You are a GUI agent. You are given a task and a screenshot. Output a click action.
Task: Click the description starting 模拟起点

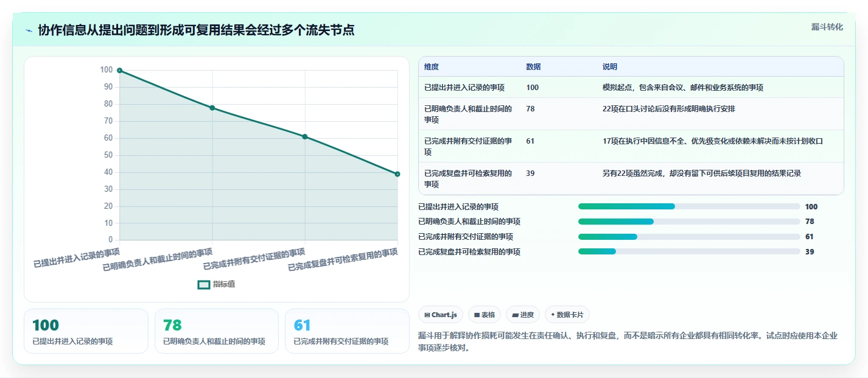pos(683,88)
